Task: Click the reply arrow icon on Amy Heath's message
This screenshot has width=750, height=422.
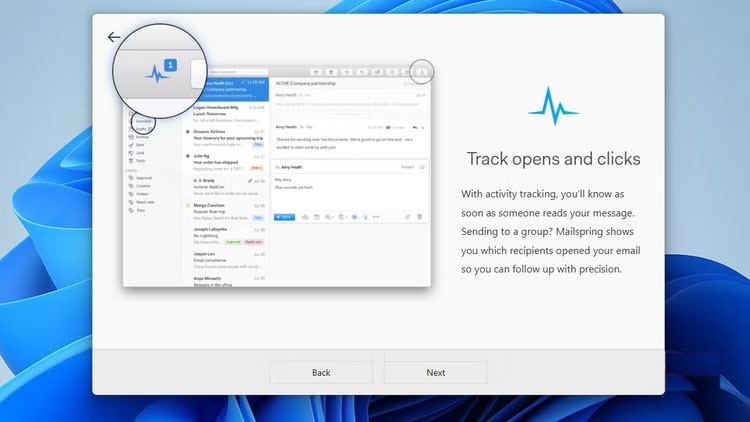Action: click(x=414, y=128)
